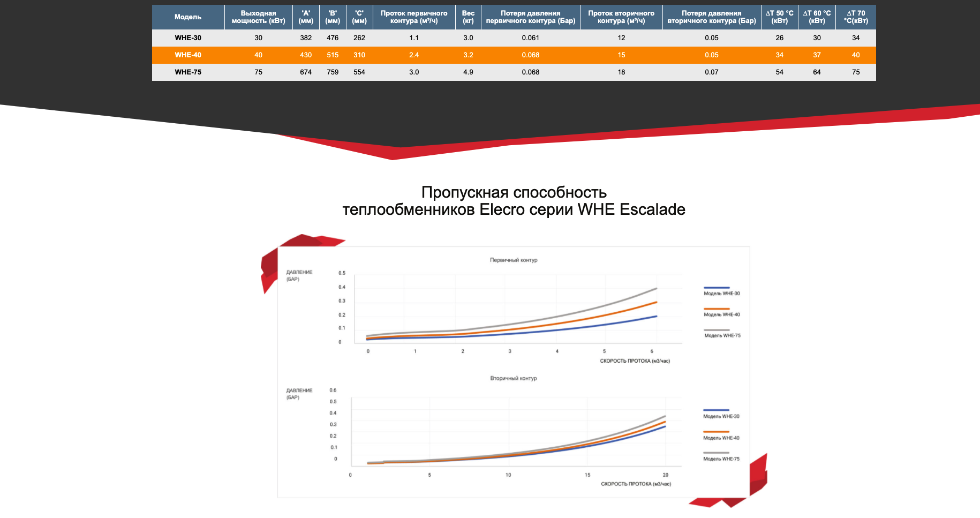Select the 'C' (мм) column header
This screenshot has height=518, width=980.
click(x=359, y=17)
